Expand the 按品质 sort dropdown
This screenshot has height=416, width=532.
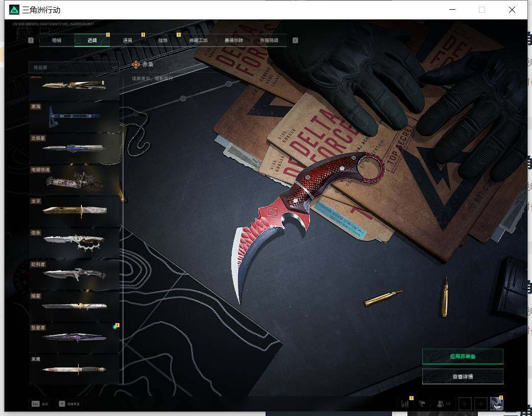click(x=74, y=67)
